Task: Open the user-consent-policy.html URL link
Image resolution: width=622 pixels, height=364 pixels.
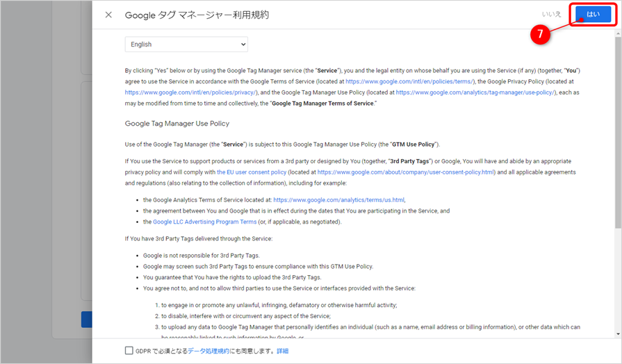Action: (x=406, y=172)
